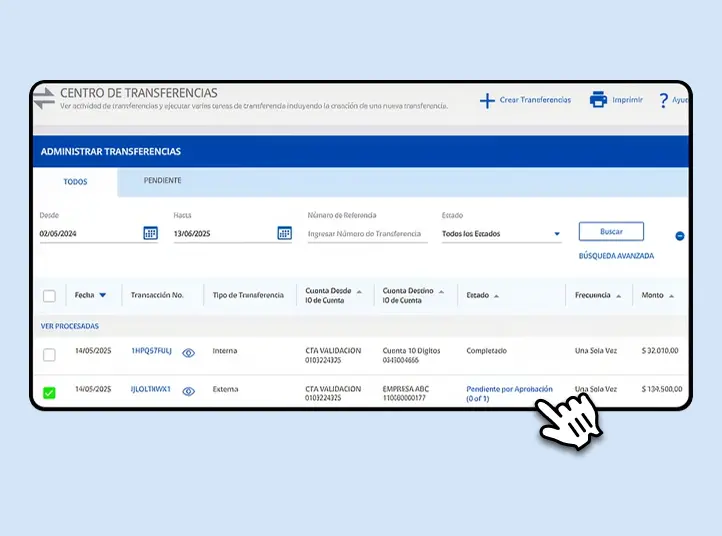Sort by Cuenta Desde column
Image resolution: width=722 pixels, height=536 pixels.
359,291
